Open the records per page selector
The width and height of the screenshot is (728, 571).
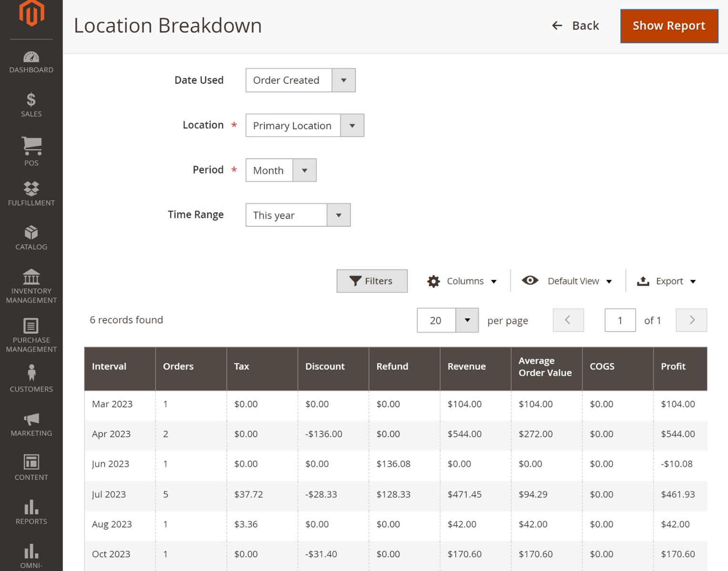467,320
